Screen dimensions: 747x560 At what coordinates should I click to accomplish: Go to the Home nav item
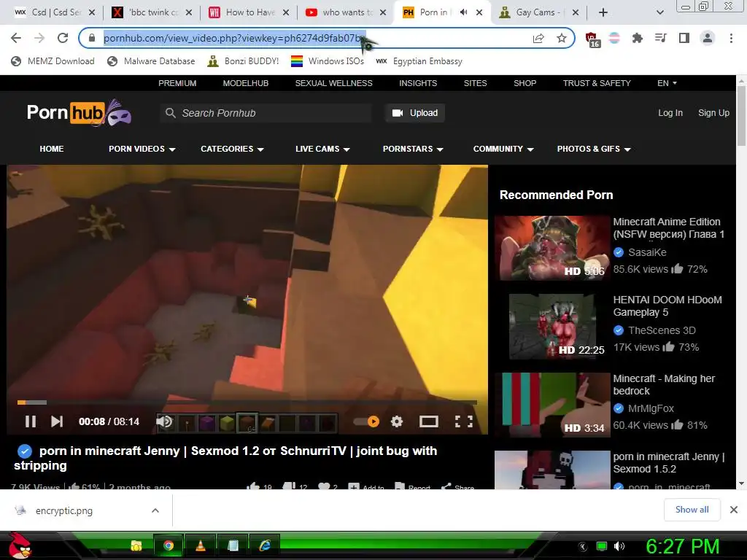52,149
